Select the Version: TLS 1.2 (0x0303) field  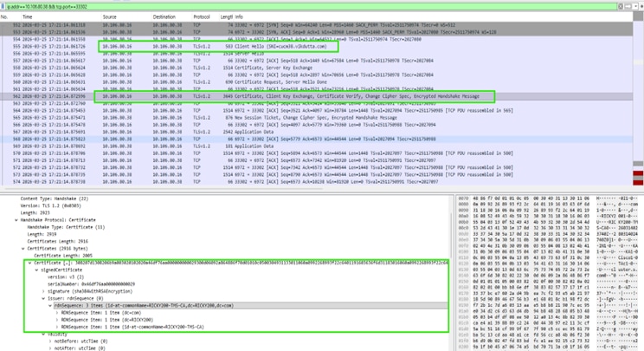click(50, 205)
